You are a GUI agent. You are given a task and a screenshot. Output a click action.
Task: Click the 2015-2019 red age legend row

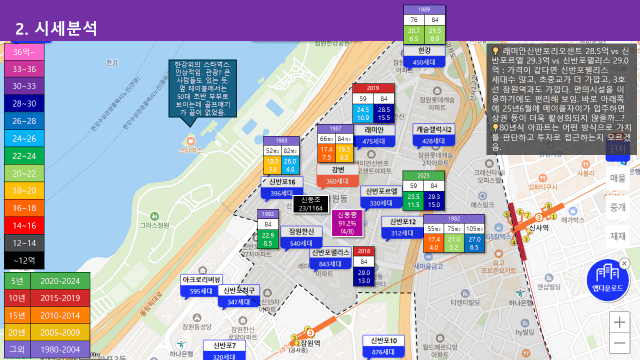click(x=47, y=298)
